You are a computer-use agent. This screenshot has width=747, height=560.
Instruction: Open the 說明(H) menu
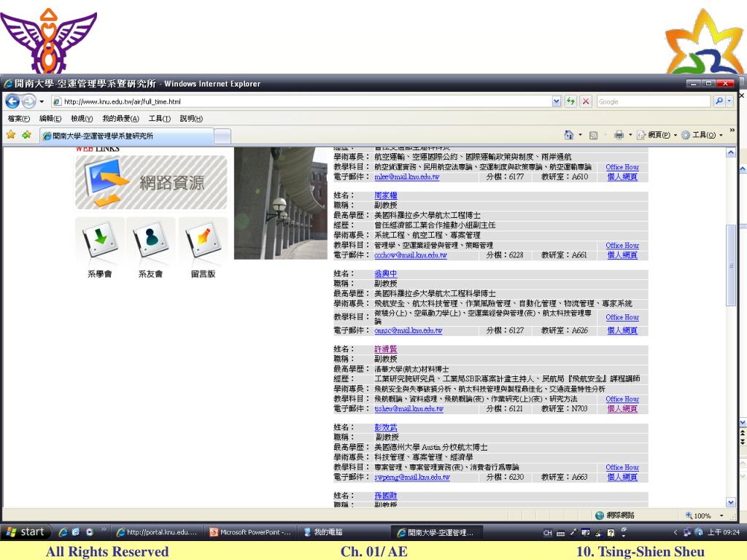point(191,119)
